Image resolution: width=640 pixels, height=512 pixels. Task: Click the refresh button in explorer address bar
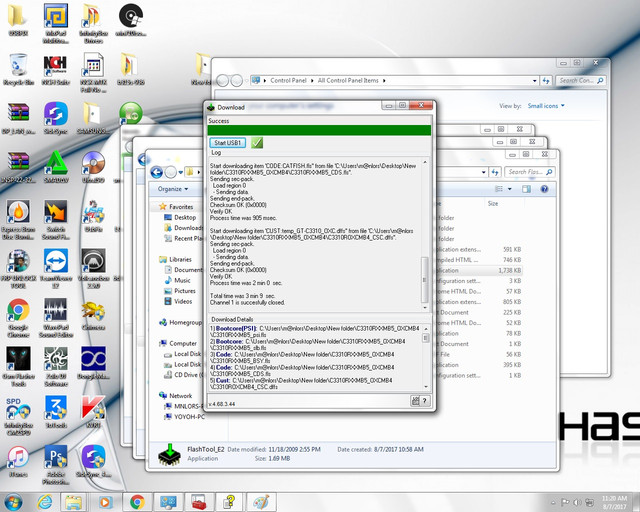pos(495,172)
